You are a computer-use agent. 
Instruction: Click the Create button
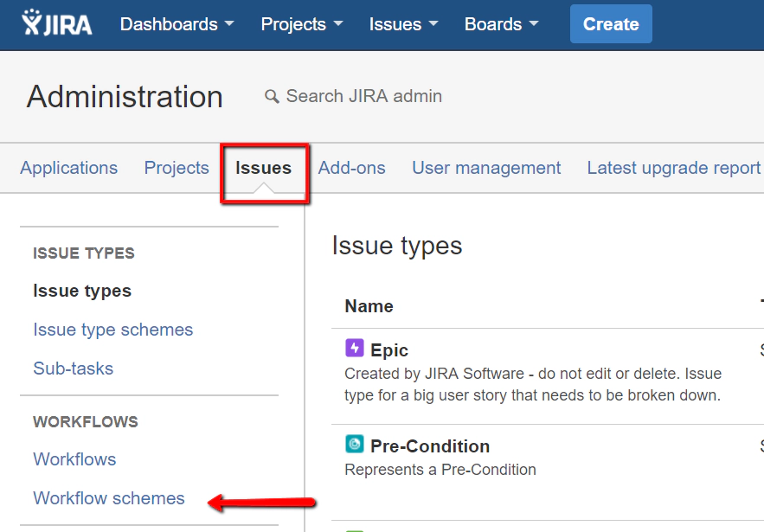click(611, 23)
